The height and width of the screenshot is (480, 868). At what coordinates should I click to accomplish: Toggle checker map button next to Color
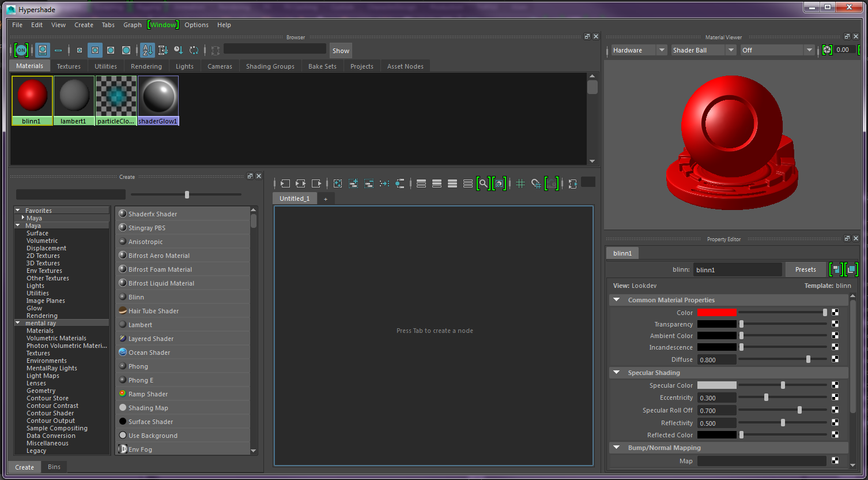click(x=835, y=312)
